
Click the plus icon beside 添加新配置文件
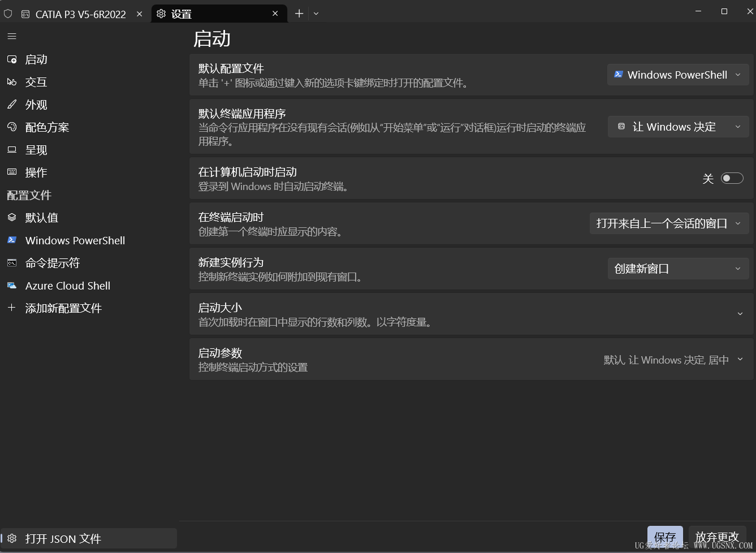(x=12, y=308)
